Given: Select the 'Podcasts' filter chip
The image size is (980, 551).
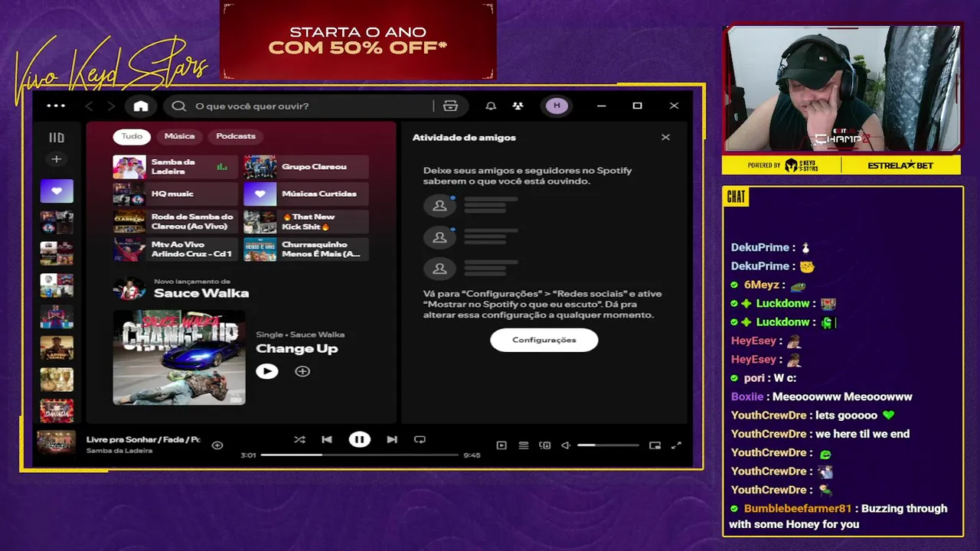Looking at the screenshot, I should [x=236, y=136].
